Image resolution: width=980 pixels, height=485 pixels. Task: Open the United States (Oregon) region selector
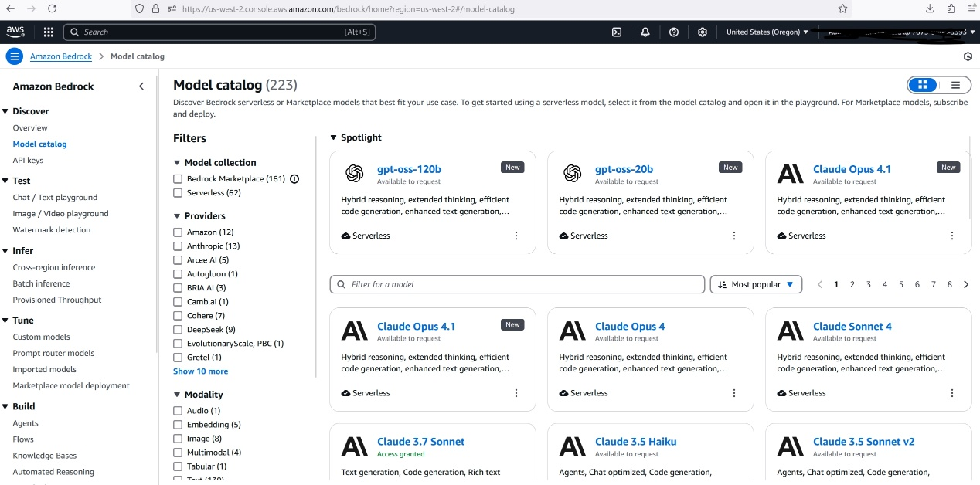767,32
